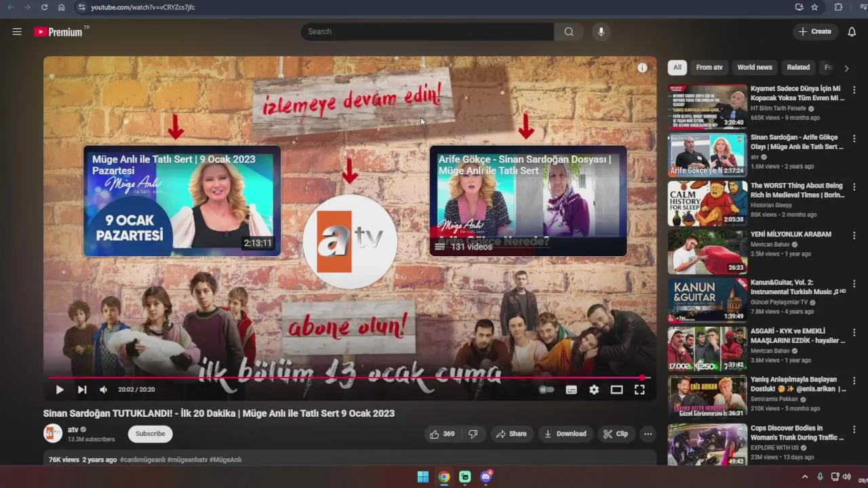Image resolution: width=868 pixels, height=488 pixels.
Task: Open video info card icon
Action: 642,68
